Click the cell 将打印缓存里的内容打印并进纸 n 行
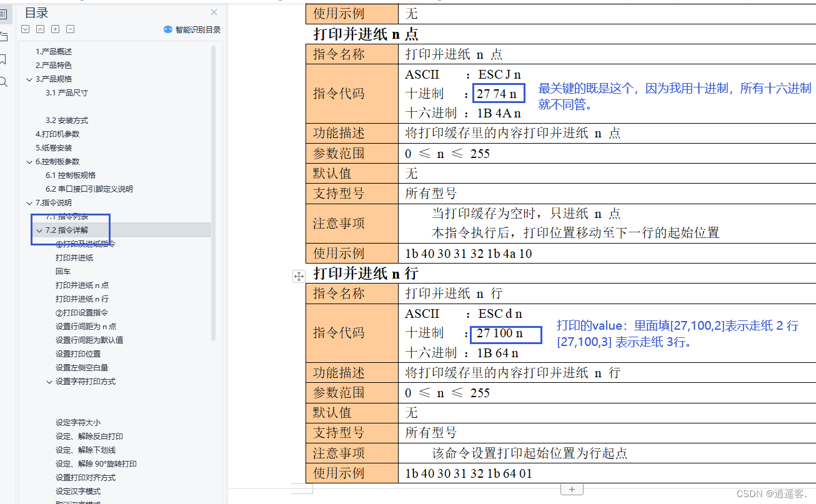 (513, 372)
